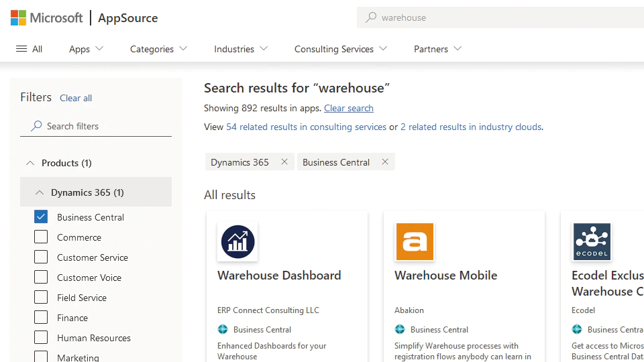Check the Field Service checkbox
644x362 pixels.
tap(41, 297)
